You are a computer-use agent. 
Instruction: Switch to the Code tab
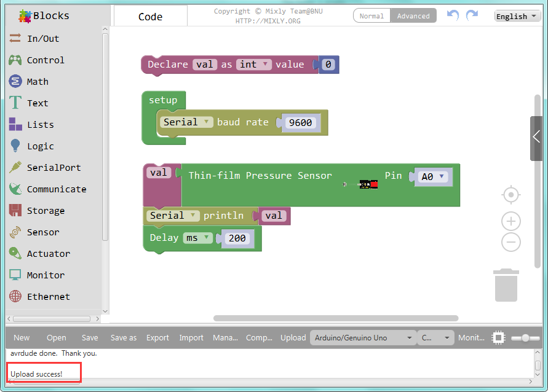tap(151, 17)
